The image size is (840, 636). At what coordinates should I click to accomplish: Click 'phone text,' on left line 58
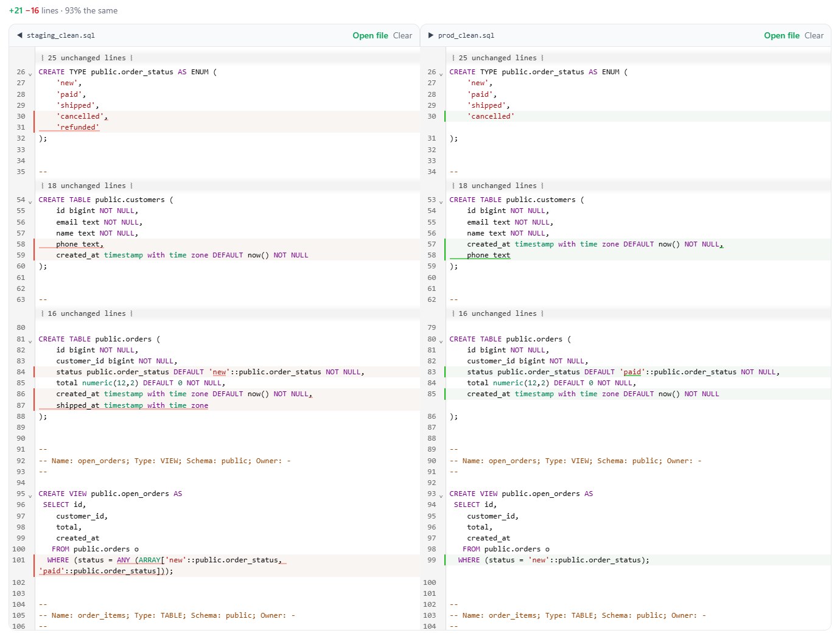(80, 244)
